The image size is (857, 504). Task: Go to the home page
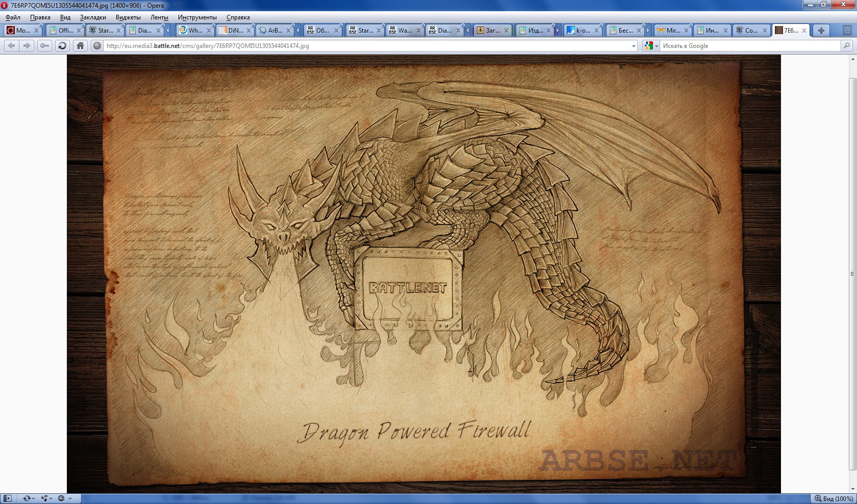(80, 45)
